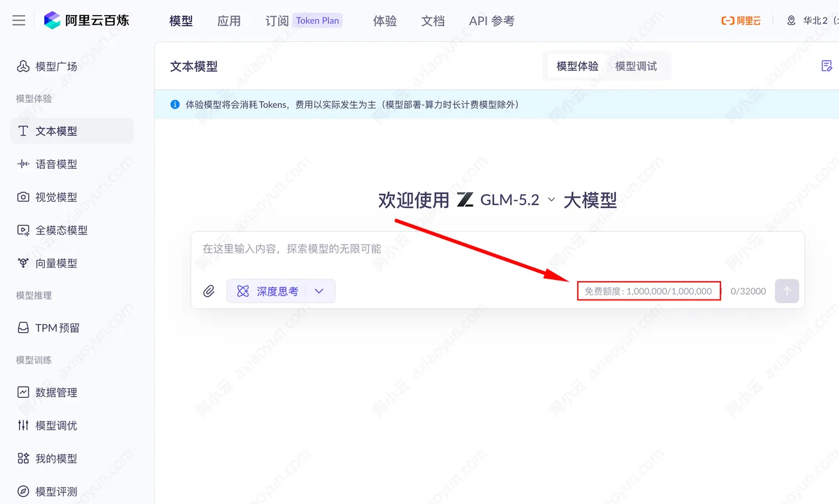Click the 模型调优 sliders icon
This screenshot has height=504, width=839.
[x=23, y=425]
